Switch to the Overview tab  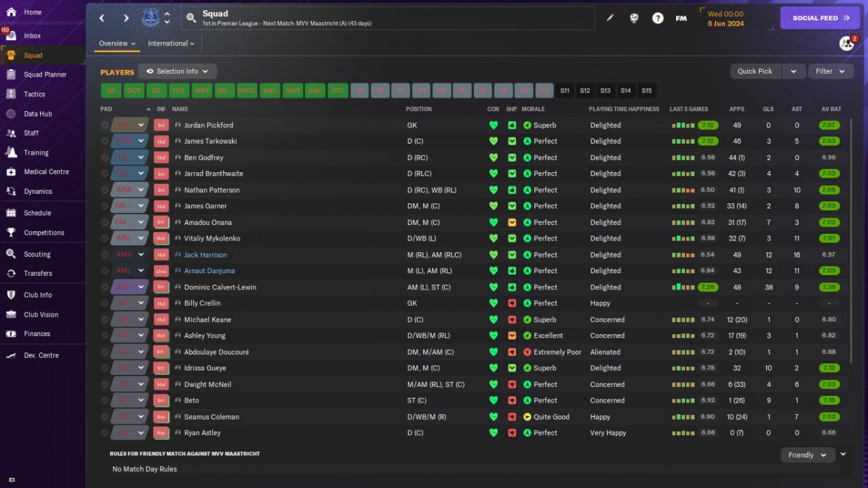[117, 43]
